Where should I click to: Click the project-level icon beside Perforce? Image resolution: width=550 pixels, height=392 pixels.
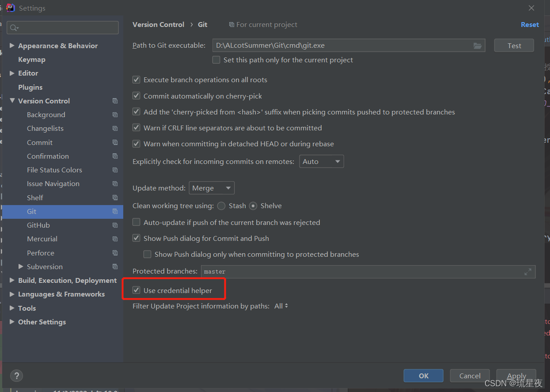(115, 253)
